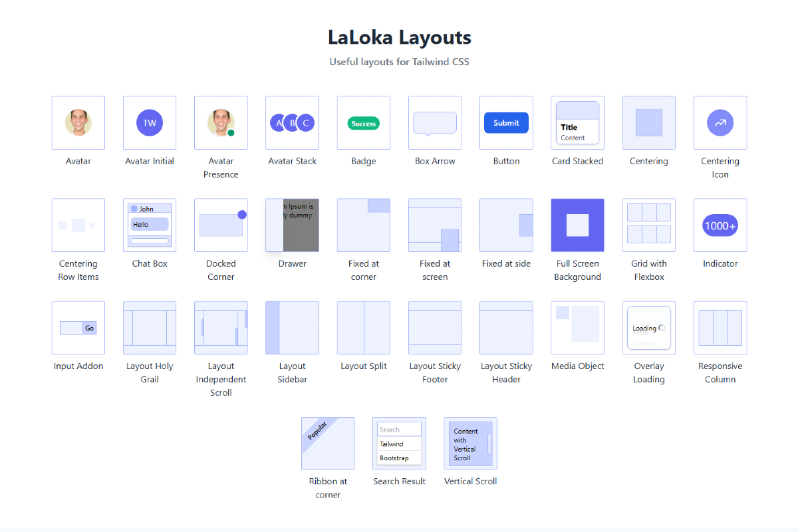Open the Indicator 1000+ preview
798x532 pixels.
coord(720,225)
